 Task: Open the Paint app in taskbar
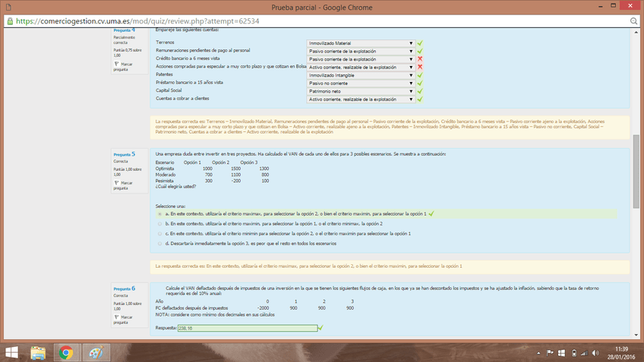(x=96, y=353)
